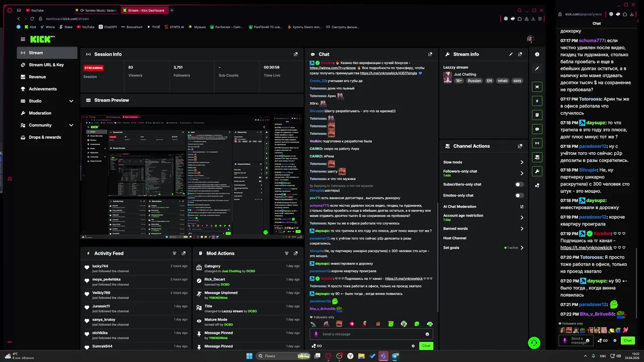Open Stream URL & Key page

coord(47,65)
